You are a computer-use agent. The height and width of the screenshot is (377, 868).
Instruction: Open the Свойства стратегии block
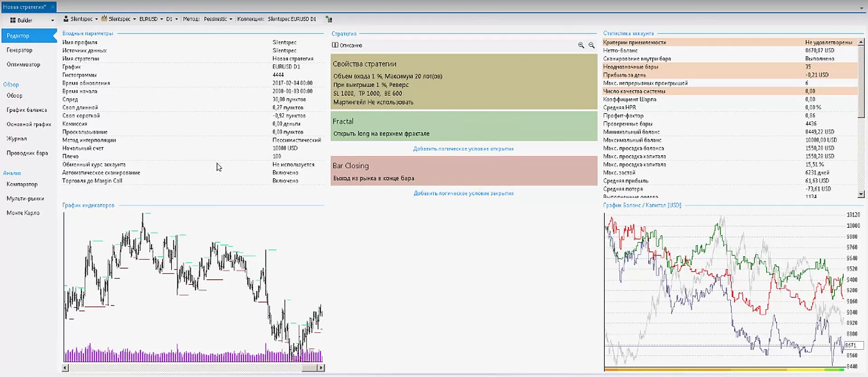464,82
